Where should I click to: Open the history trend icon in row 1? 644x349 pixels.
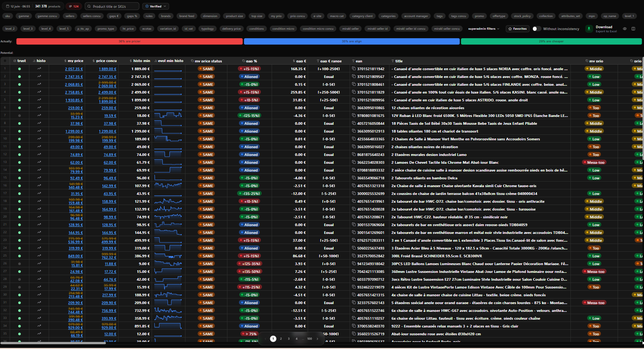point(39,69)
